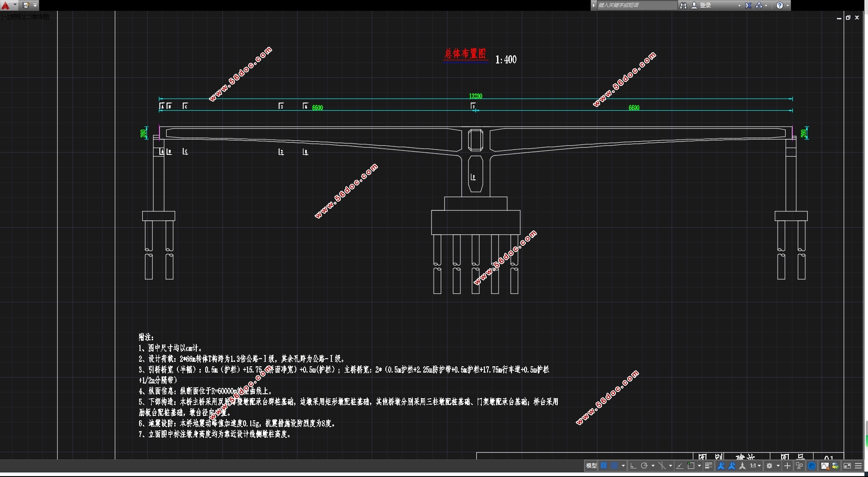This screenshot has height=477, width=868.
Task: Select the 附注 notes heading text
Action: [146, 337]
